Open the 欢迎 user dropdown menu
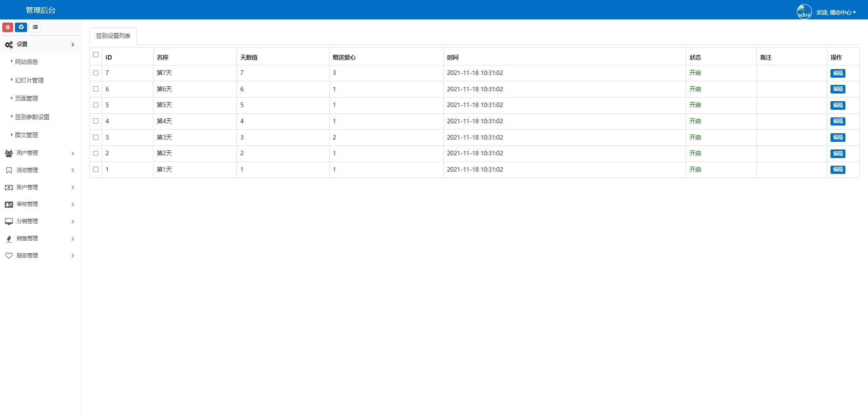Screen dimensions: 868x415 (x=836, y=13)
